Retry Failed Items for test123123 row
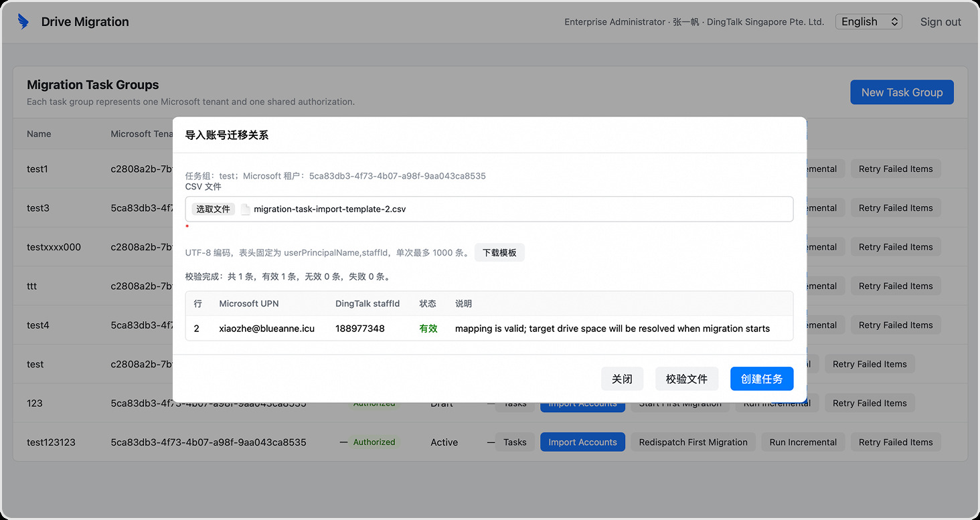The image size is (980, 520). 896,442
